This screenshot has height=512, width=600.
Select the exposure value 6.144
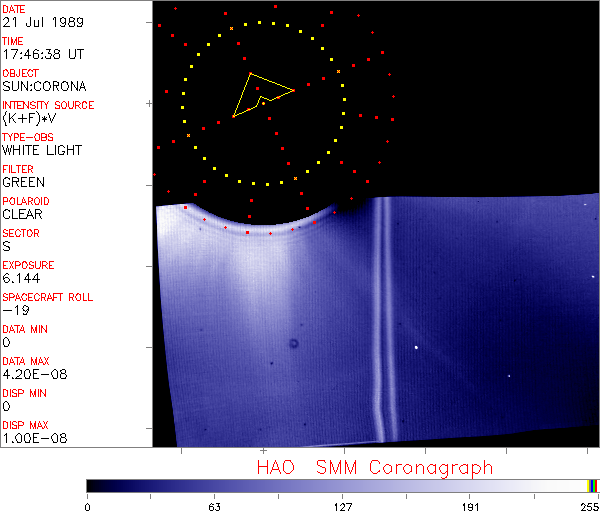(21, 278)
